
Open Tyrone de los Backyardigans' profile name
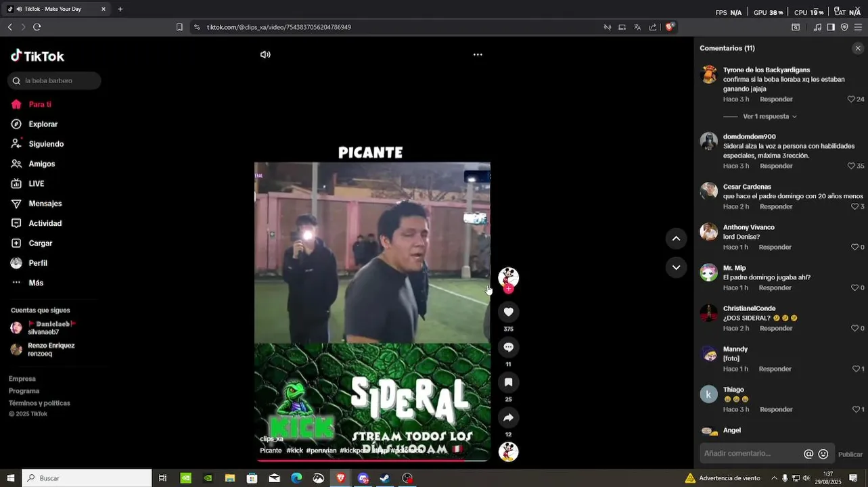pyautogui.click(x=767, y=70)
